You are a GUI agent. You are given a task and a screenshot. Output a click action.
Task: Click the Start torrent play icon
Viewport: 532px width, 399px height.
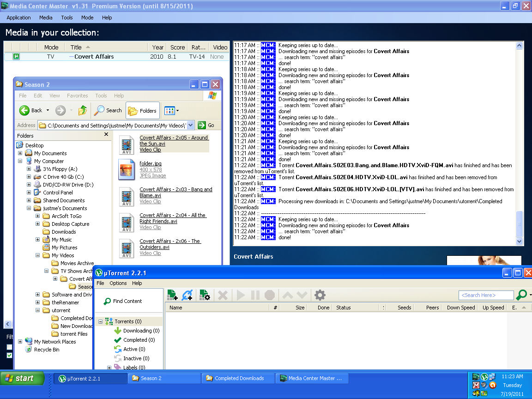coord(241,295)
